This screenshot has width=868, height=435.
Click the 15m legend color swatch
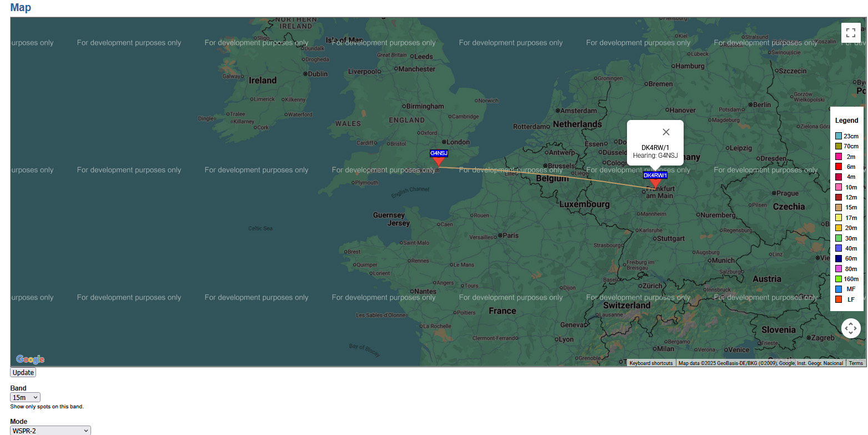(839, 207)
